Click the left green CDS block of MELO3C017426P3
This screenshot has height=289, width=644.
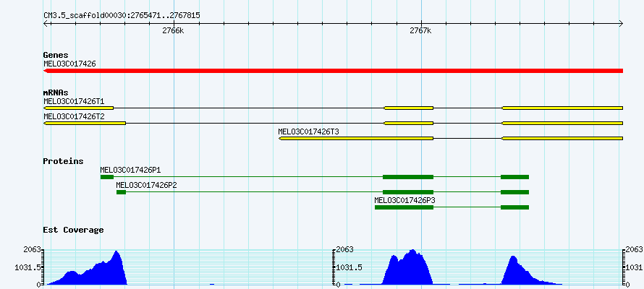(404, 207)
